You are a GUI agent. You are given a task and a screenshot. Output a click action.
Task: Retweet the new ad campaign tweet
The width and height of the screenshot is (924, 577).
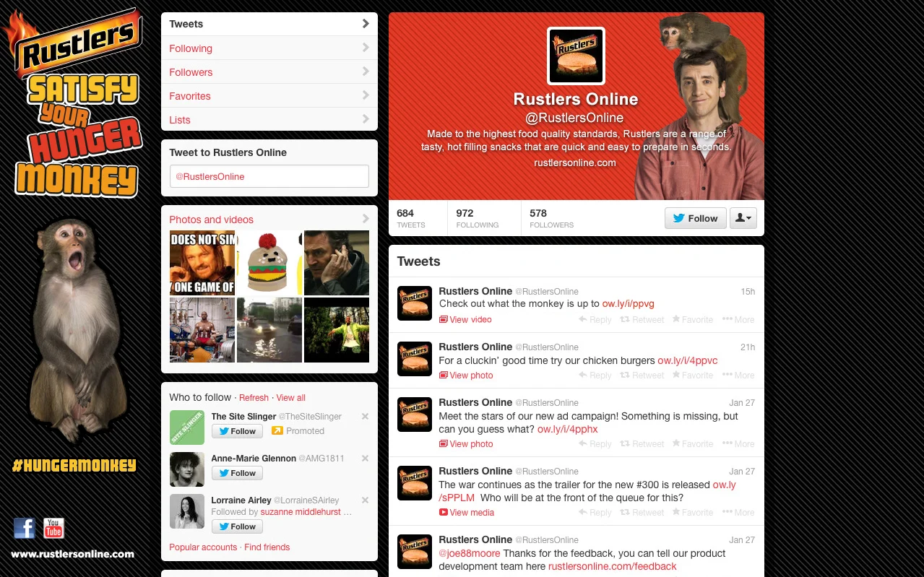[x=642, y=444]
